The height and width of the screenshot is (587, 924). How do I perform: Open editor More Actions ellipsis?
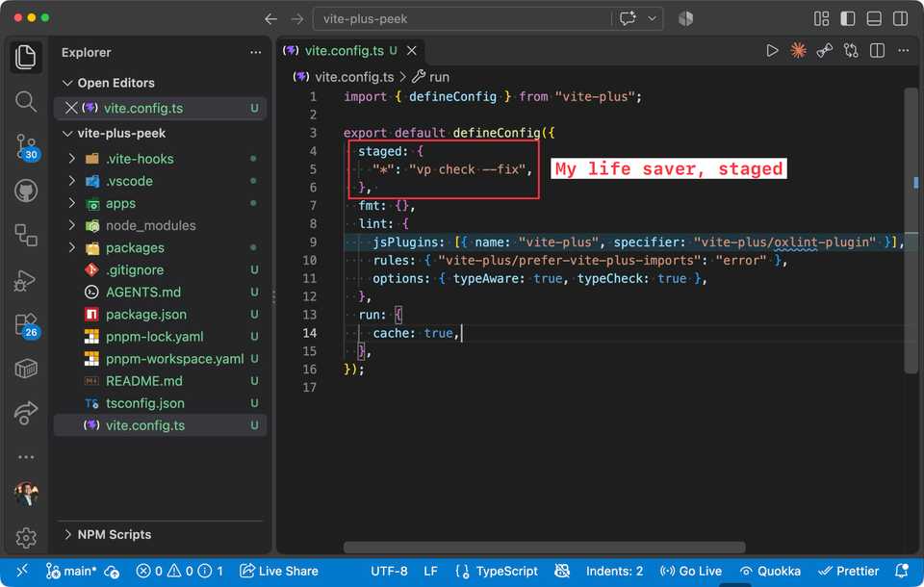pyautogui.click(x=904, y=51)
